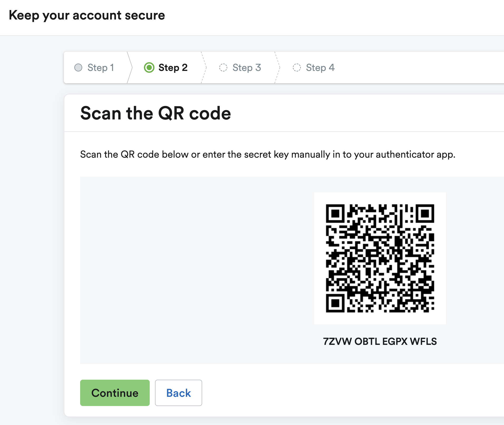Click the authenticator app instruction text
The image size is (504, 425).
268,154
